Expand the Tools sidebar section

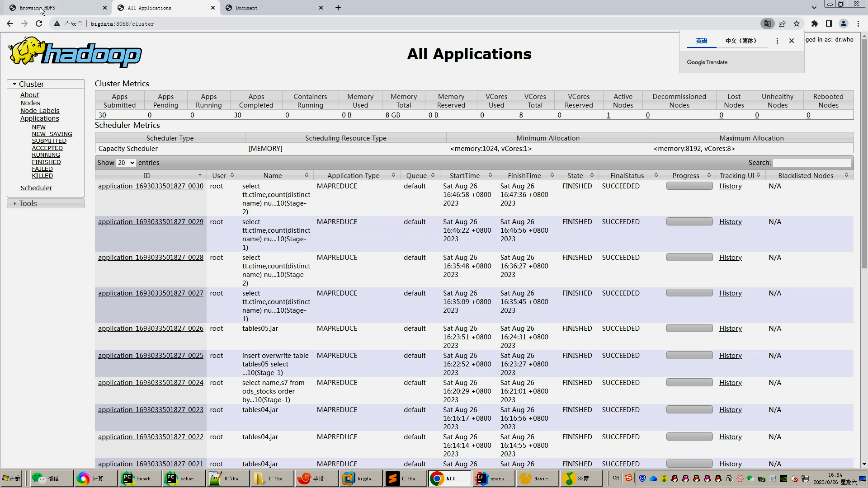[x=28, y=203]
